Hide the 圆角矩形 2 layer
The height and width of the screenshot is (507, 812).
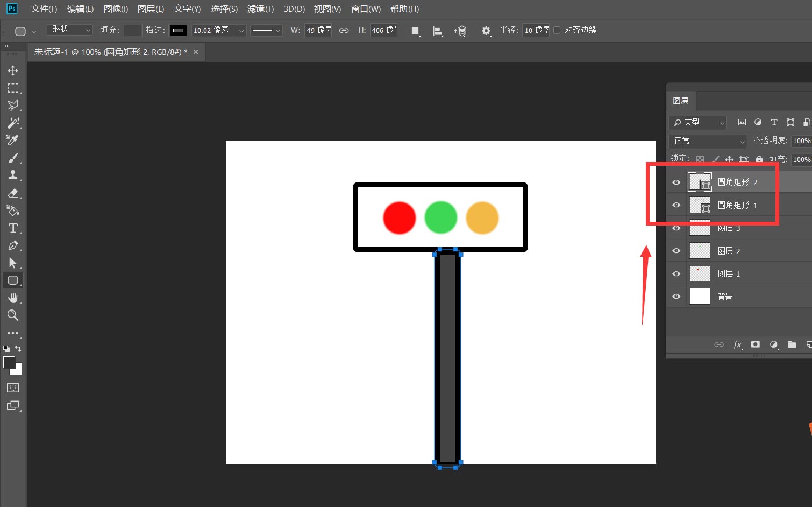click(676, 182)
